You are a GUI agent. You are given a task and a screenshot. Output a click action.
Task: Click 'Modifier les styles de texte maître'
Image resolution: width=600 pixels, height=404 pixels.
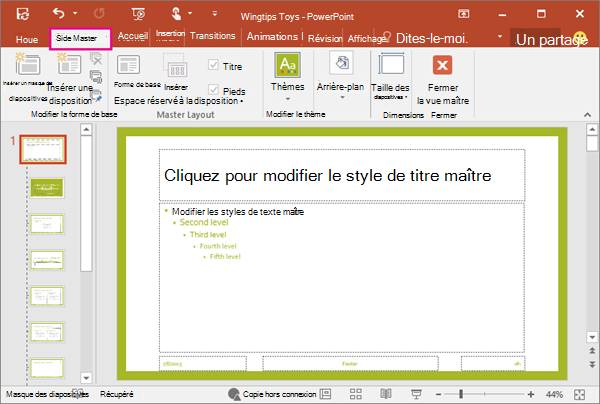238,212
